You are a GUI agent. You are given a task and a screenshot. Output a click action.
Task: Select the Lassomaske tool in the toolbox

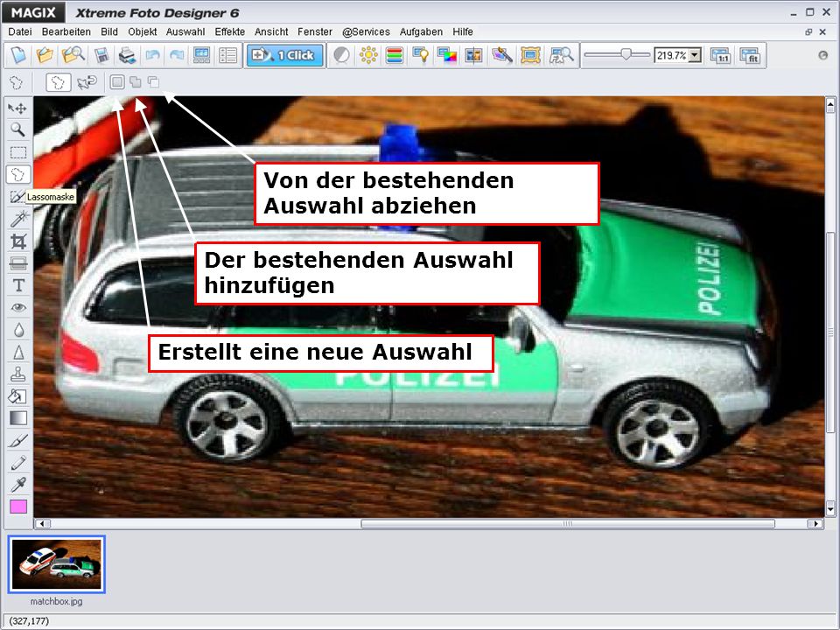[18, 175]
